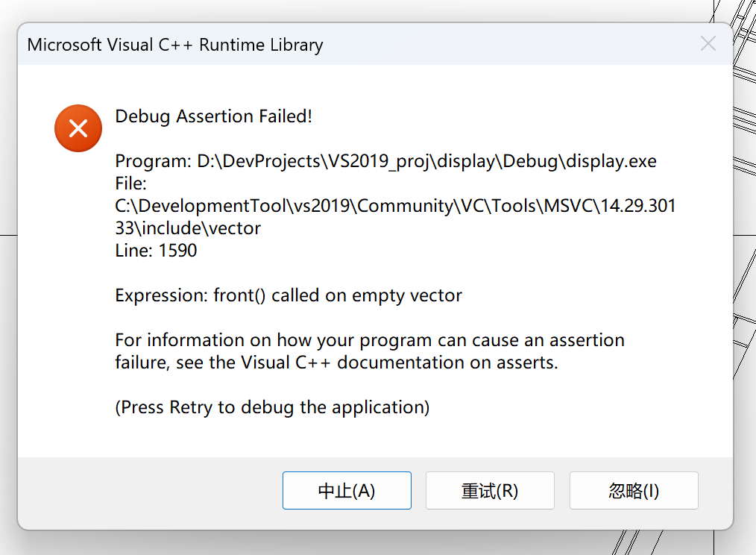Screen dimensions: 756x555
Task: Retry debugging by clicking 重试(R)
Action: point(489,490)
